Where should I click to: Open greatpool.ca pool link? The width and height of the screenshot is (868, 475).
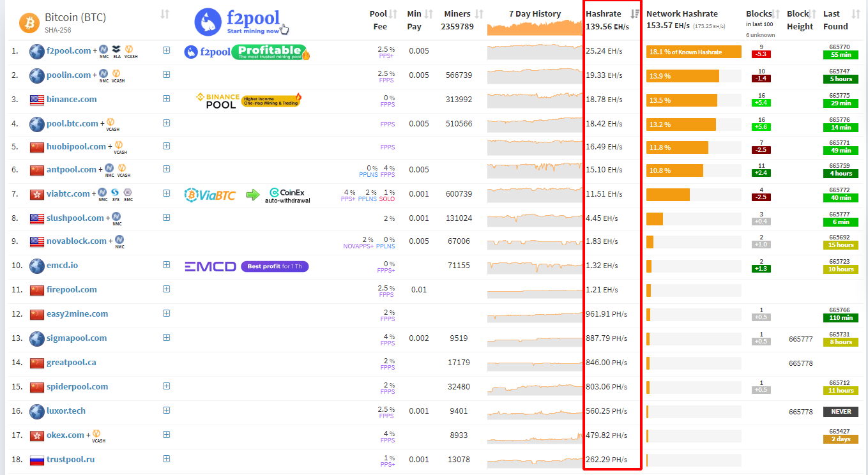72,362
